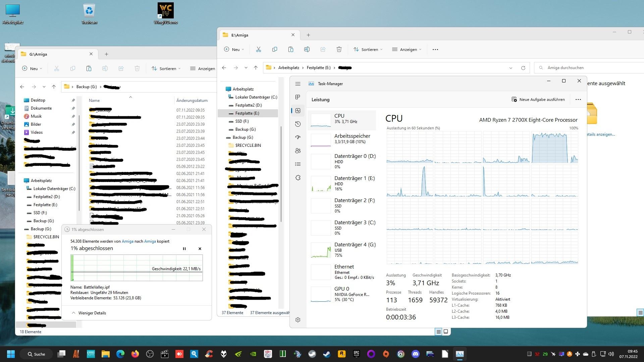Open more options menu in Task Manager
This screenshot has width=644, height=362.
578,100
